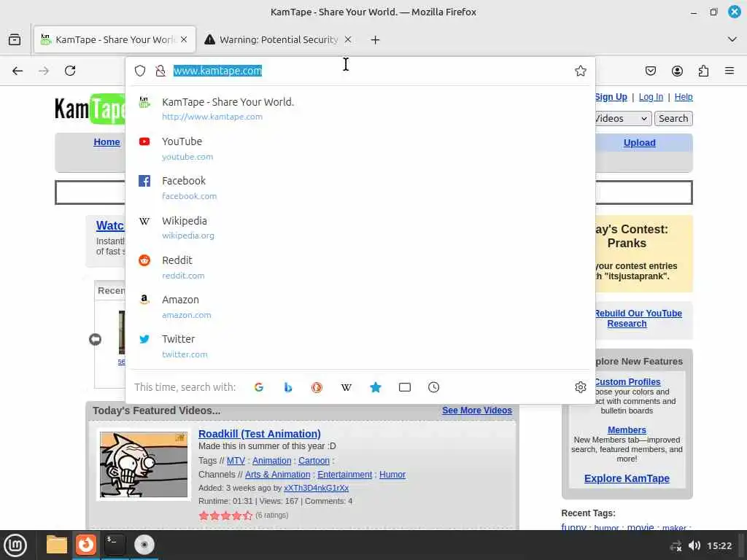
Task: Open the clock showing 15:22
Action: (x=719, y=545)
